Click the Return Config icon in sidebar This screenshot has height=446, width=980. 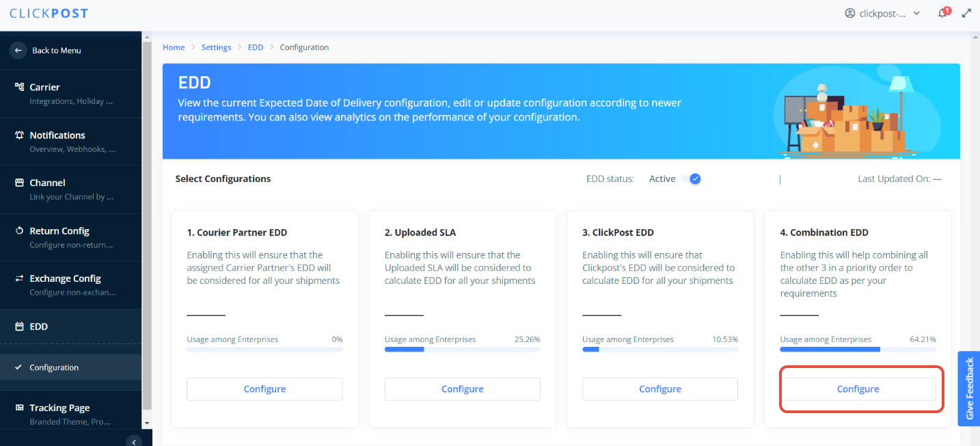pos(20,231)
